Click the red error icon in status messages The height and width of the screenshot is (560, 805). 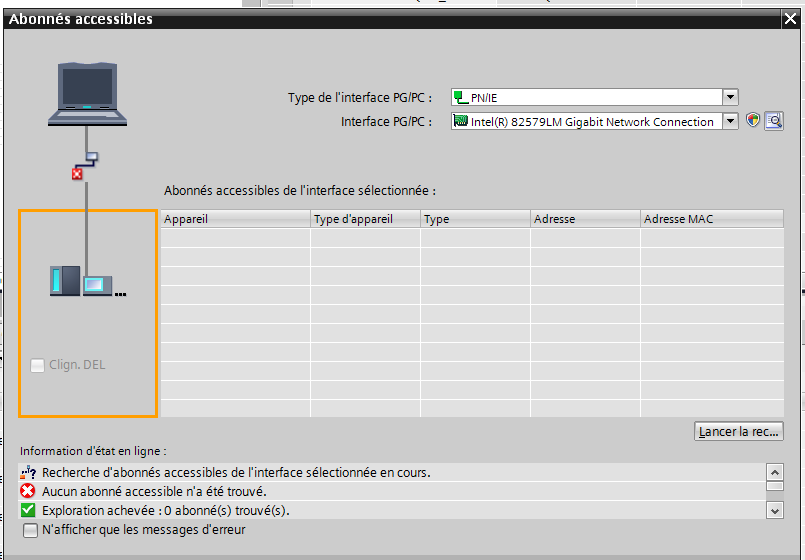(x=28, y=491)
